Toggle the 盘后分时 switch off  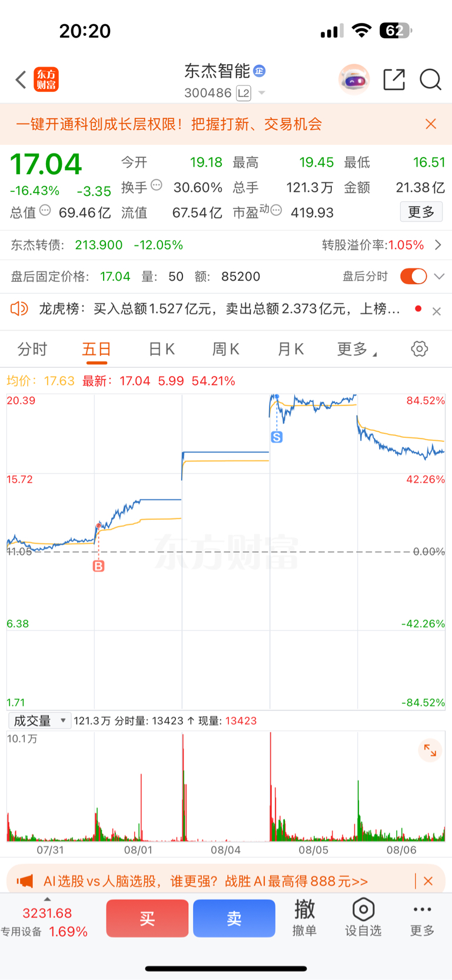414,276
